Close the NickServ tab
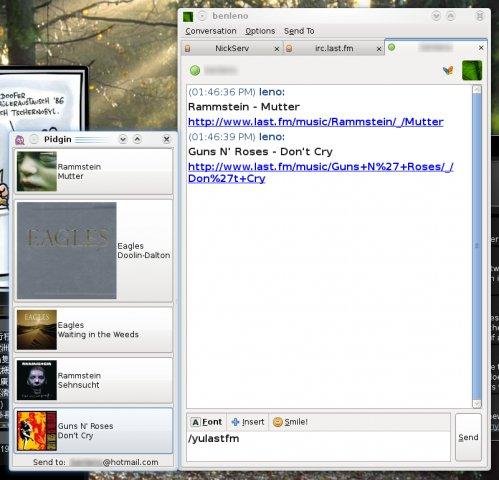The width and height of the screenshot is (499, 480). [x=277, y=49]
